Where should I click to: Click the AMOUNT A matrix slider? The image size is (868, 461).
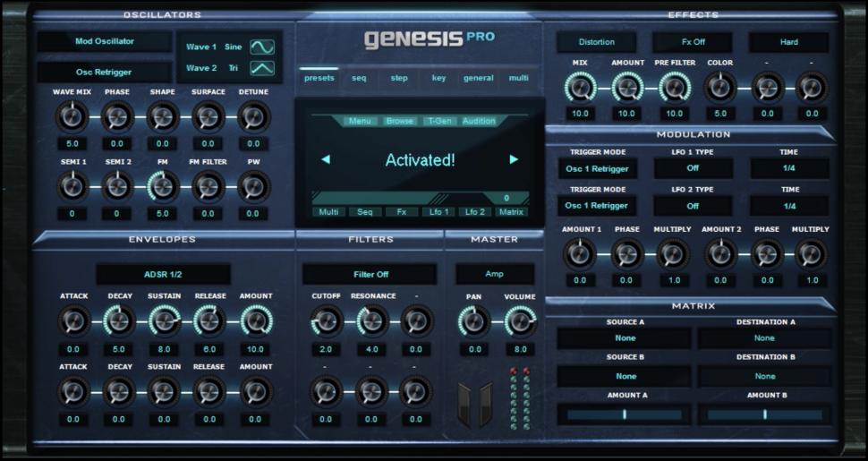625,414
